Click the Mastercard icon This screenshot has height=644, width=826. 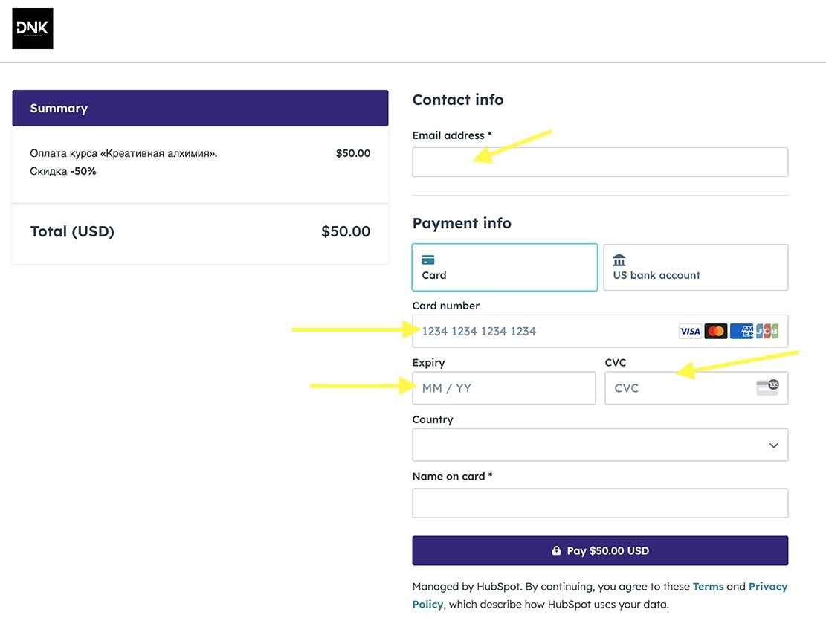pos(715,331)
